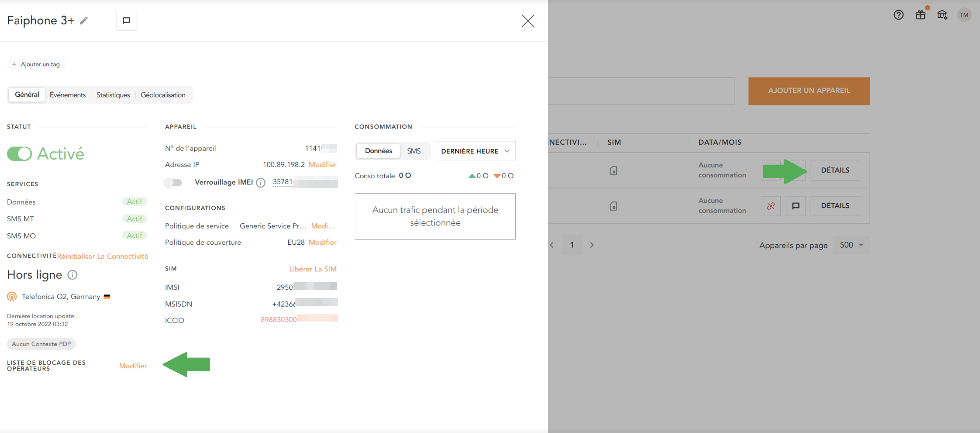Image resolution: width=980 pixels, height=433 pixels.
Task: Open the Événements tab
Action: click(x=68, y=95)
